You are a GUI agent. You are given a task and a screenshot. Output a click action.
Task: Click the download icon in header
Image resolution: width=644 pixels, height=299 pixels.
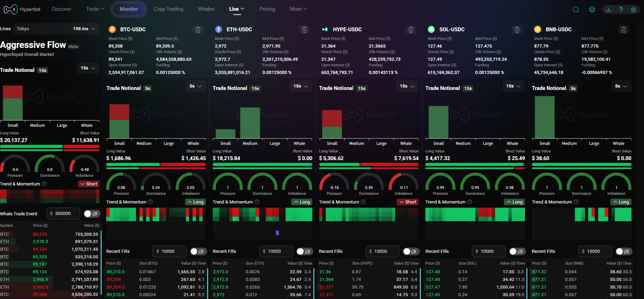(608, 9)
